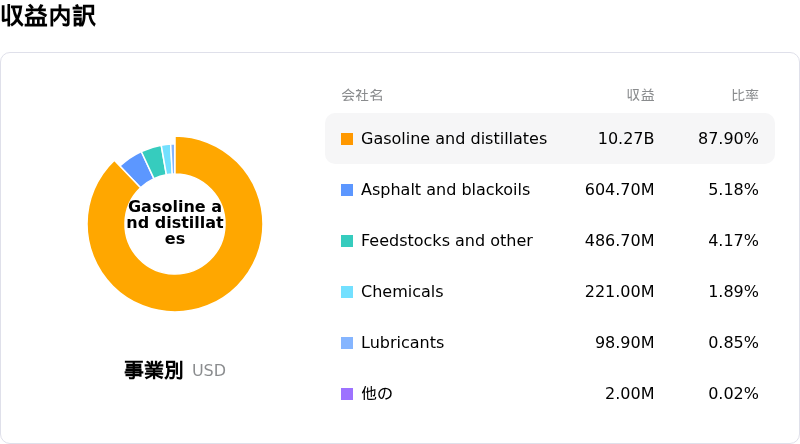Image resolution: width=800 pixels, height=444 pixels.
Task: Select the 他の row label
Action: click(377, 393)
